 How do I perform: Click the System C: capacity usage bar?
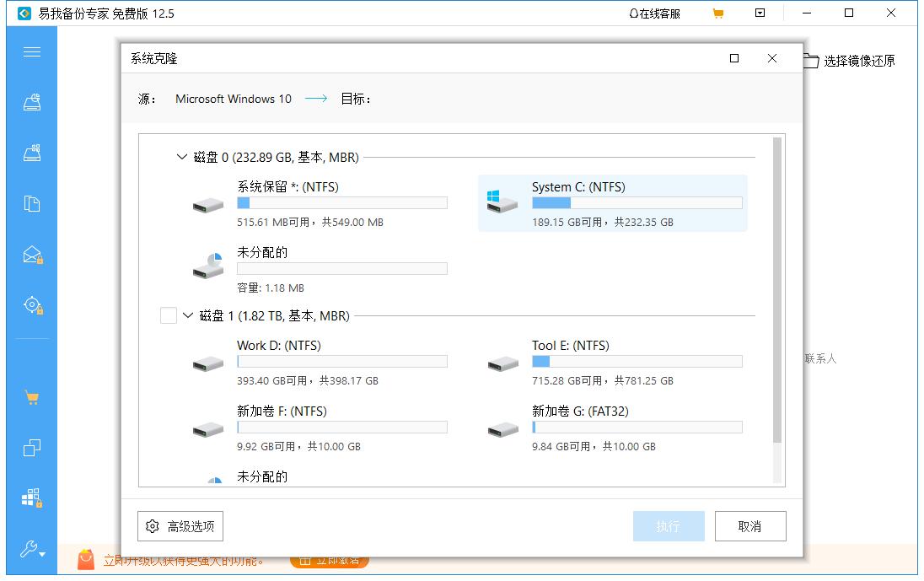coord(637,202)
